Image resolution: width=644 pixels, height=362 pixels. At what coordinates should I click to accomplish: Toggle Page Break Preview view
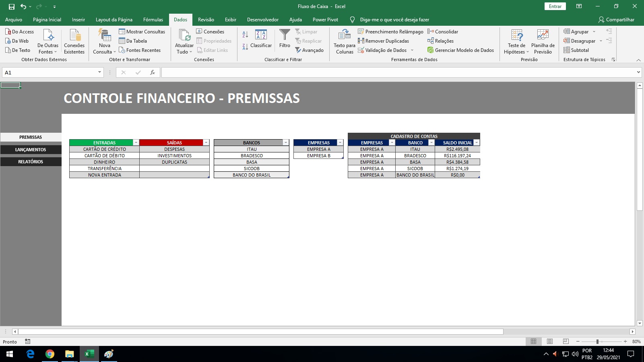pos(566,341)
